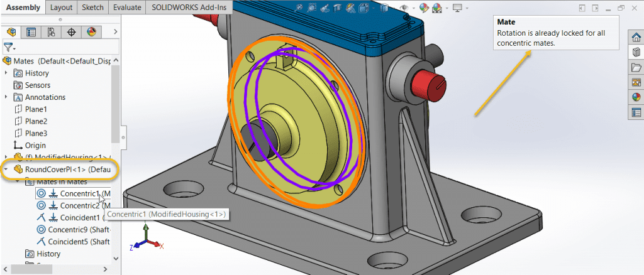Open the DimXpertManager crosshair tab
Screen dimensions: 644x275
pyautogui.click(x=72, y=32)
